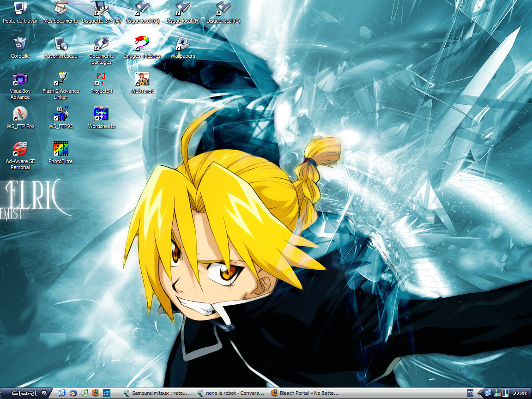Click the 22:41 taskbar clock
Image resolution: width=532 pixels, height=399 pixels.
point(520,393)
